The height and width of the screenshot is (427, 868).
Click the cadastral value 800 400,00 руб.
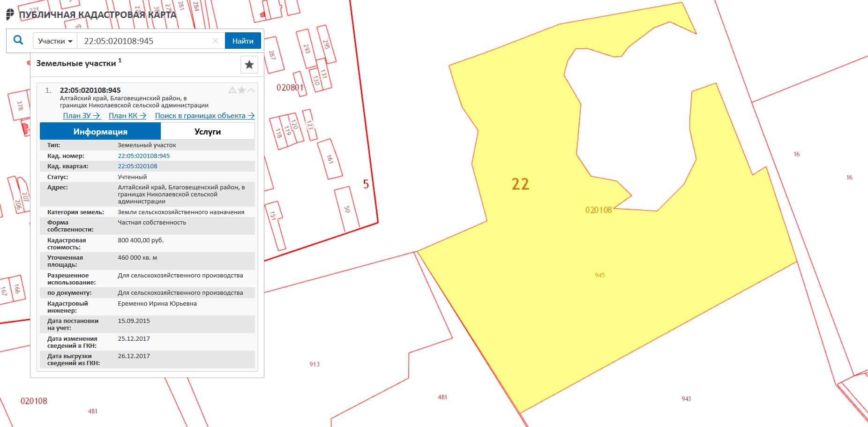point(141,240)
